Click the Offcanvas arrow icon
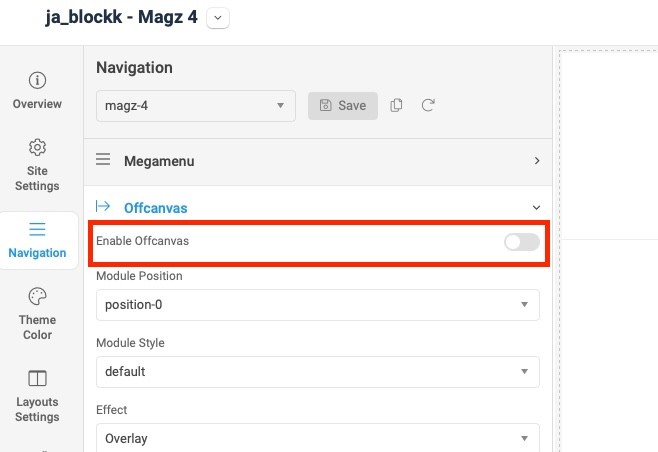This screenshot has width=658, height=452. click(103, 207)
